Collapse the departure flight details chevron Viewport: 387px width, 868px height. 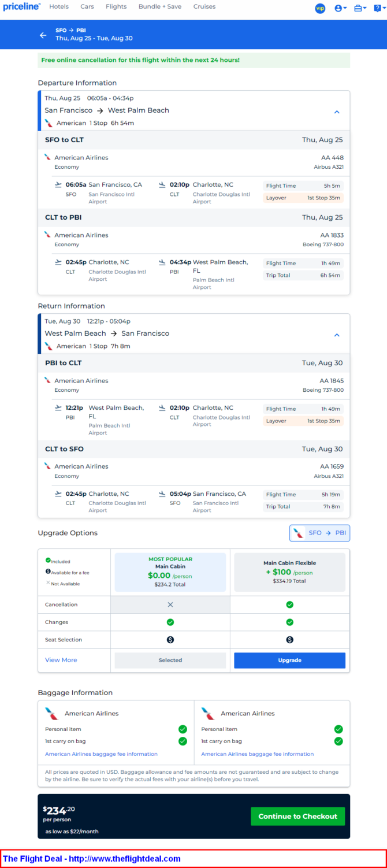click(337, 112)
